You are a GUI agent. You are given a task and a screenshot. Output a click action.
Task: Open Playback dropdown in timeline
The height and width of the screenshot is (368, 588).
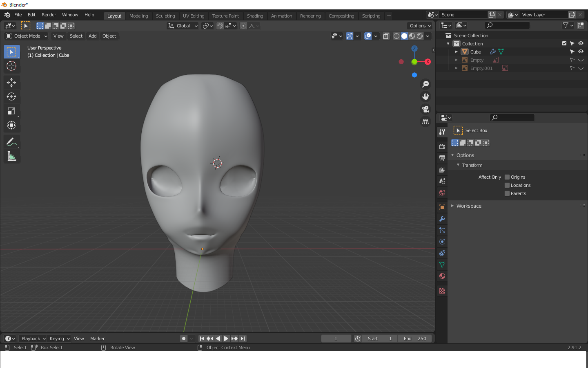(33, 339)
